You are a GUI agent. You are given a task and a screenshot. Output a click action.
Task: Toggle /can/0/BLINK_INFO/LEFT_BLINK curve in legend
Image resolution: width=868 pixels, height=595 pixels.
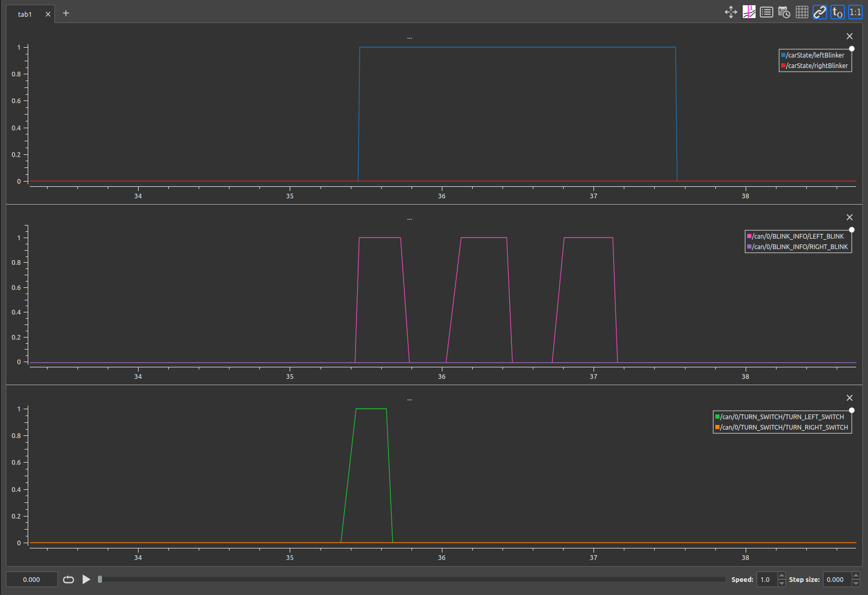tap(795, 236)
